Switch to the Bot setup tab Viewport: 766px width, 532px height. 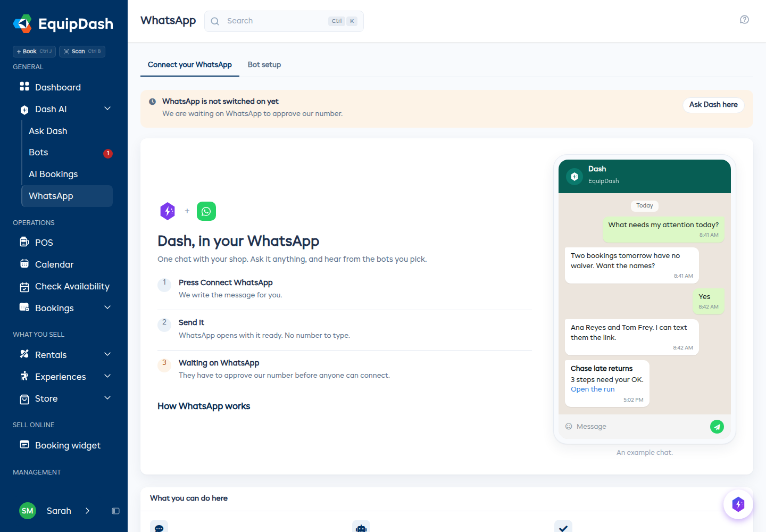[264, 65]
